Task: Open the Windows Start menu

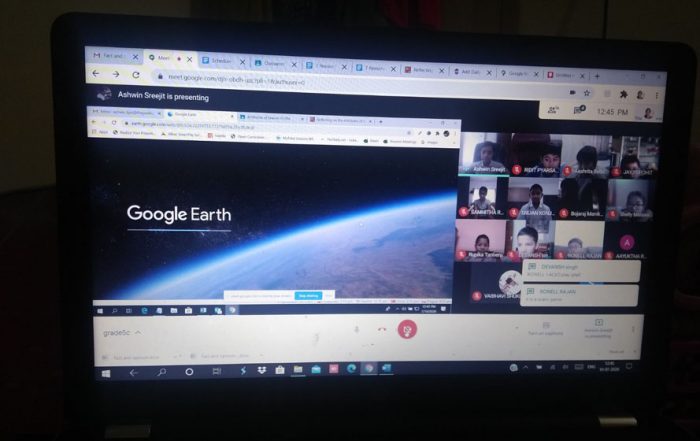Action: click(x=106, y=374)
